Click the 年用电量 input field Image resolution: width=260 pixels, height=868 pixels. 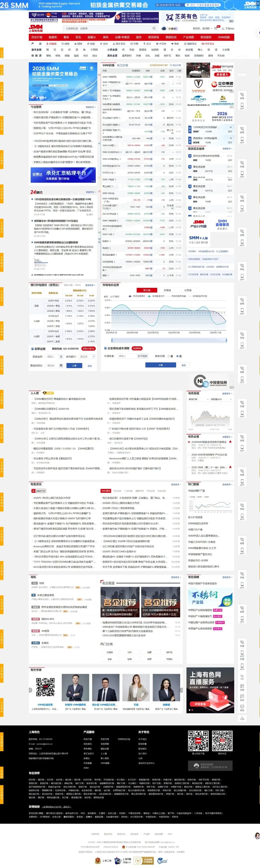(x=127, y=356)
